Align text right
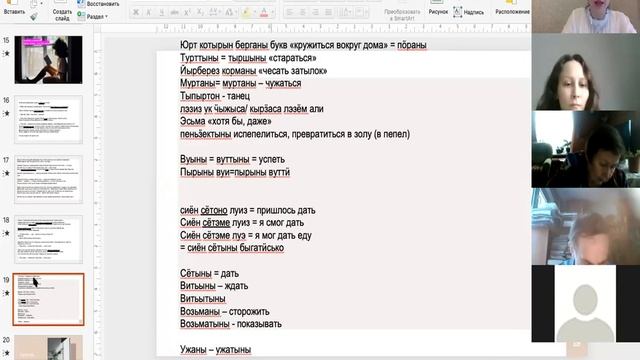 coord(315,13)
